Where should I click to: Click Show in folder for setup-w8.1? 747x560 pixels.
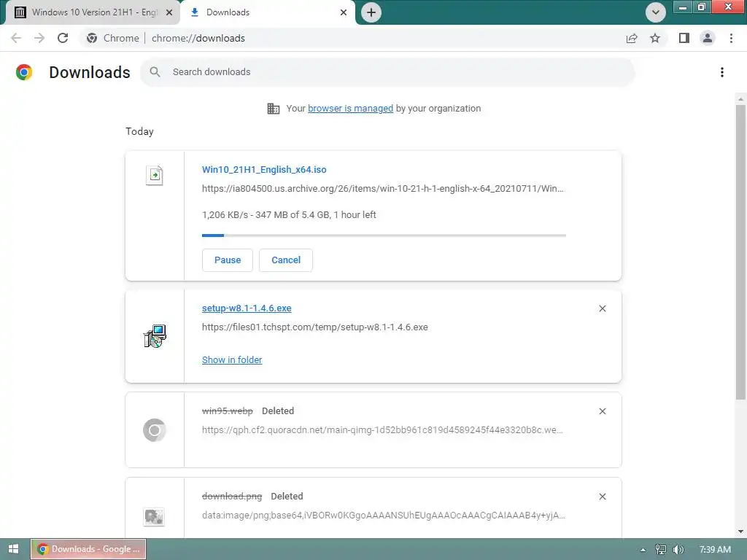pos(232,360)
